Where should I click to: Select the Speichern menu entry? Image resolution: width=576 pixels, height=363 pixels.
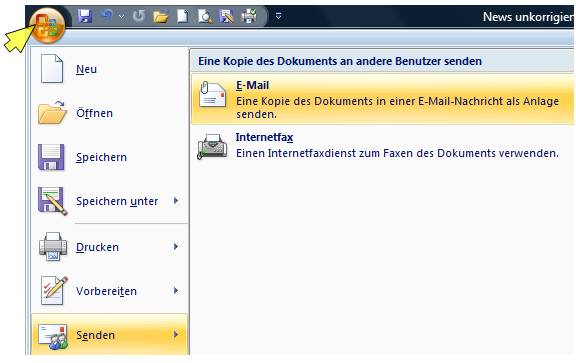pos(101,157)
